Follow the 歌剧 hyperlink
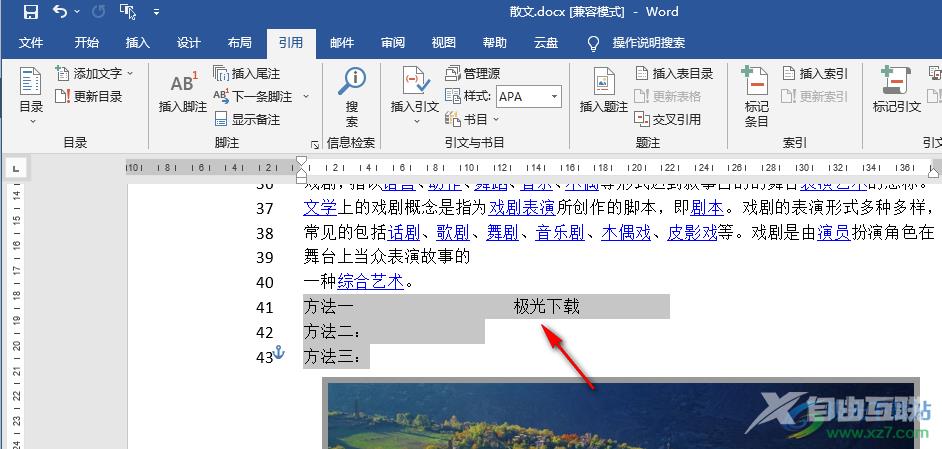The height and width of the screenshot is (449, 942). 454,233
